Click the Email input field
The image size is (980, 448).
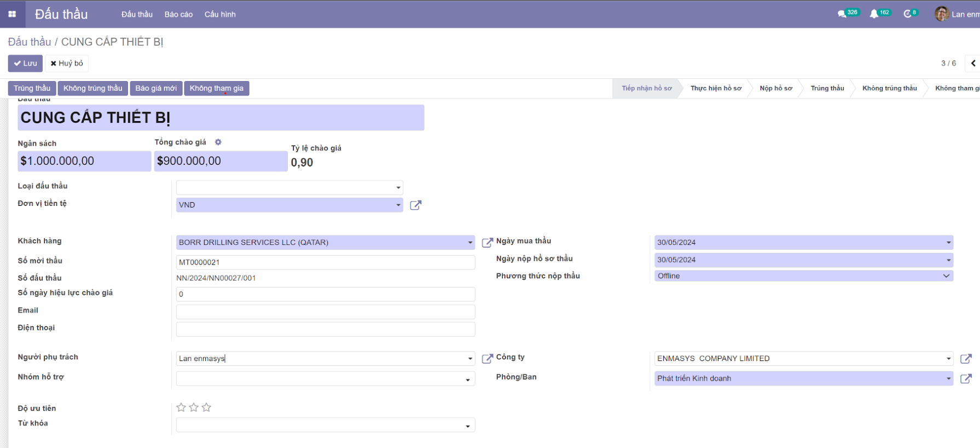tap(325, 312)
